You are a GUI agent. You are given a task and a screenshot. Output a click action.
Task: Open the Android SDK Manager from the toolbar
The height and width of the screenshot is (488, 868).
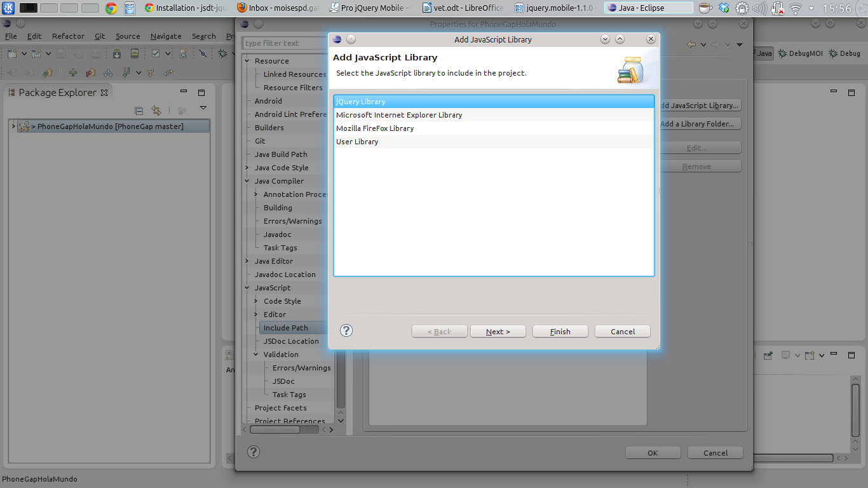point(117,53)
